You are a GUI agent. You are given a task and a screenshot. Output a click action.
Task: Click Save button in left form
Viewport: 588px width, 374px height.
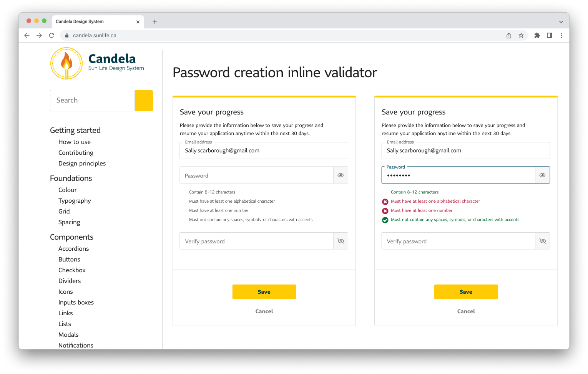pos(264,292)
